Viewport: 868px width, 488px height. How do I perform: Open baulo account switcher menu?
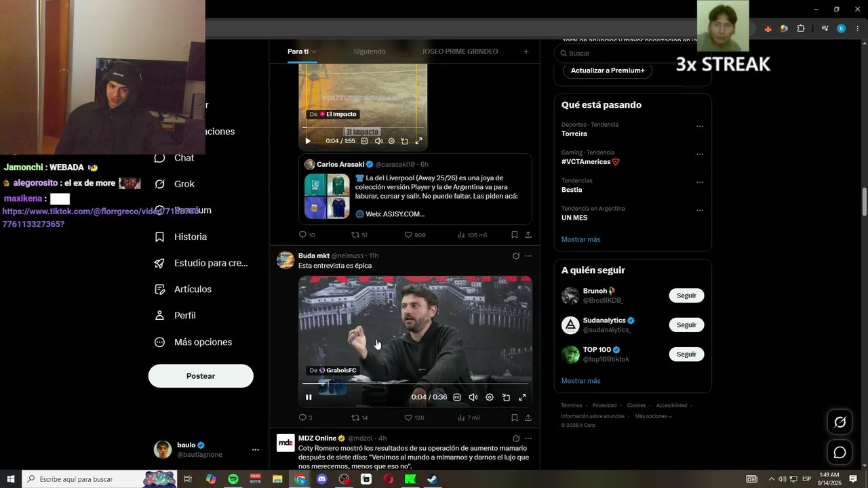[x=255, y=449]
